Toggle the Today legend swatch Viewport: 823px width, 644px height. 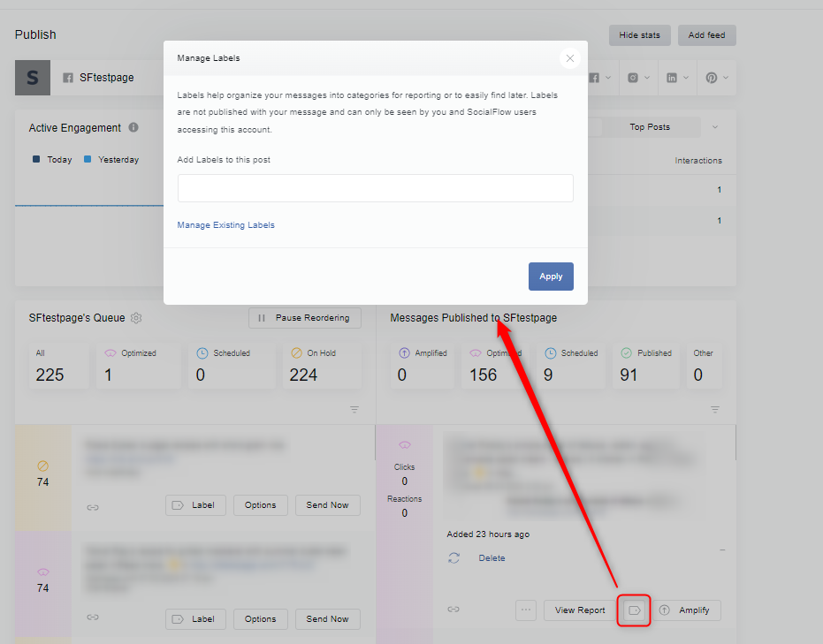click(36, 159)
